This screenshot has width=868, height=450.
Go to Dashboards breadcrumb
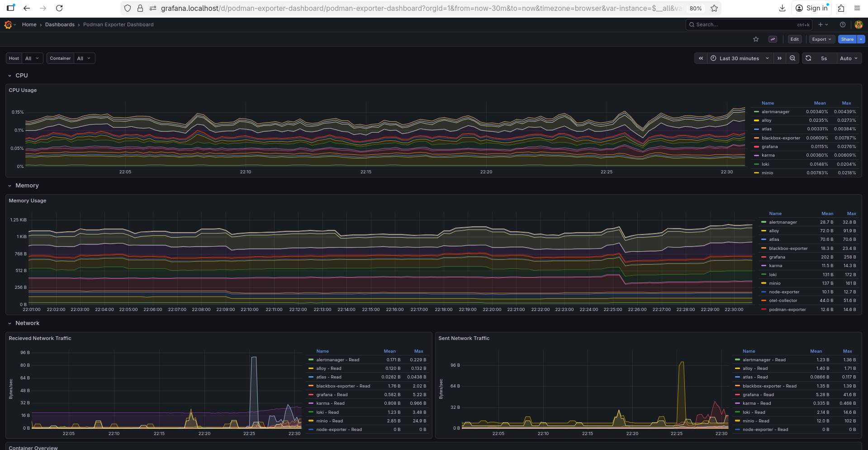[x=60, y=24]
